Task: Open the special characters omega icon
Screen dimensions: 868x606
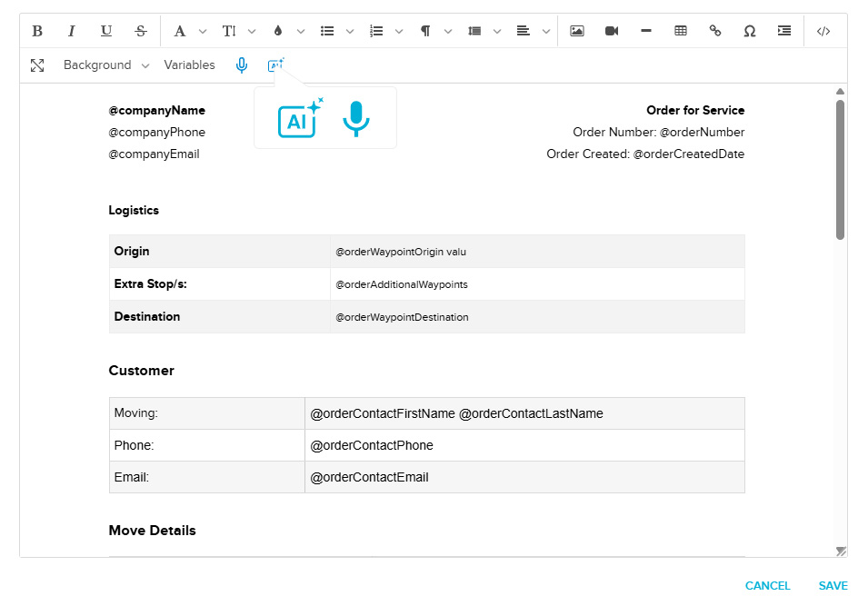Action: point(750,31)
